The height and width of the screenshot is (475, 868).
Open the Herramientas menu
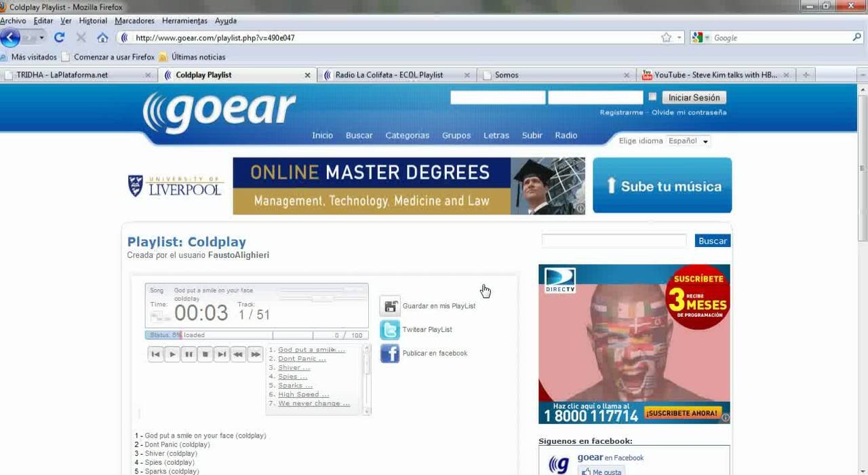click(x=184, y=21)
